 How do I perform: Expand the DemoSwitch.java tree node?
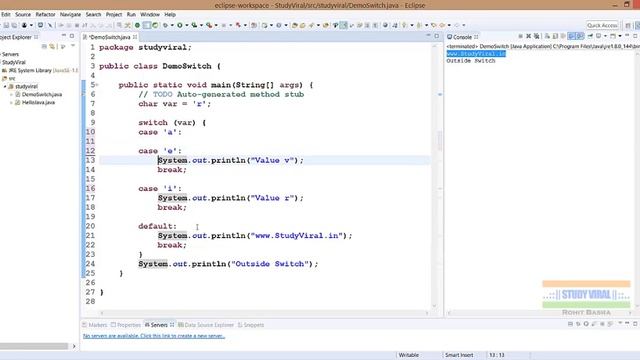point(11,94)
